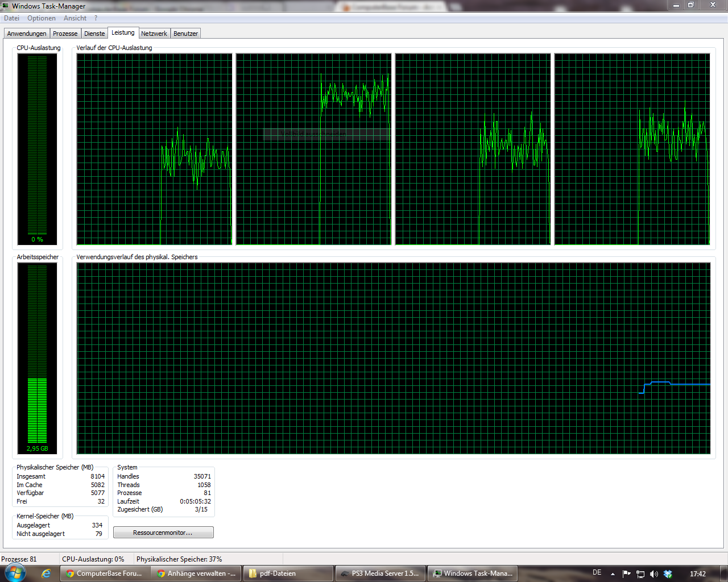Image resolution: width=728 pixels, height=582 pixels.
Task: Minimize the Task-Manager window
Action: [x=676, y=5]
